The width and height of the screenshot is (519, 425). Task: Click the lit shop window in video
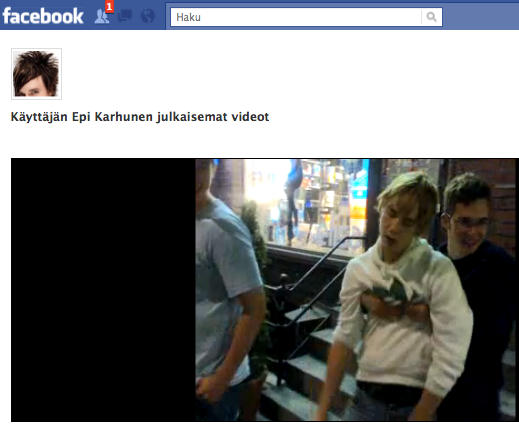(307, 203)
